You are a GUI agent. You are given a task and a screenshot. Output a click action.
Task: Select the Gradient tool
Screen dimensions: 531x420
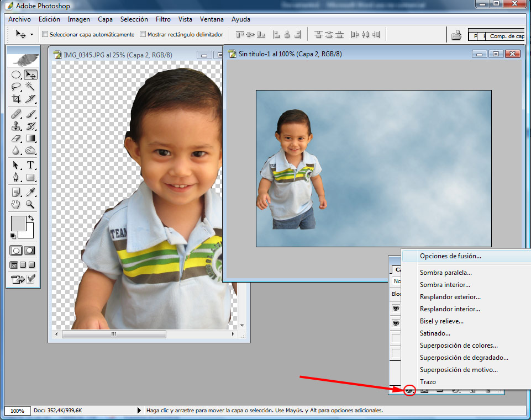(x=30, y=139)
